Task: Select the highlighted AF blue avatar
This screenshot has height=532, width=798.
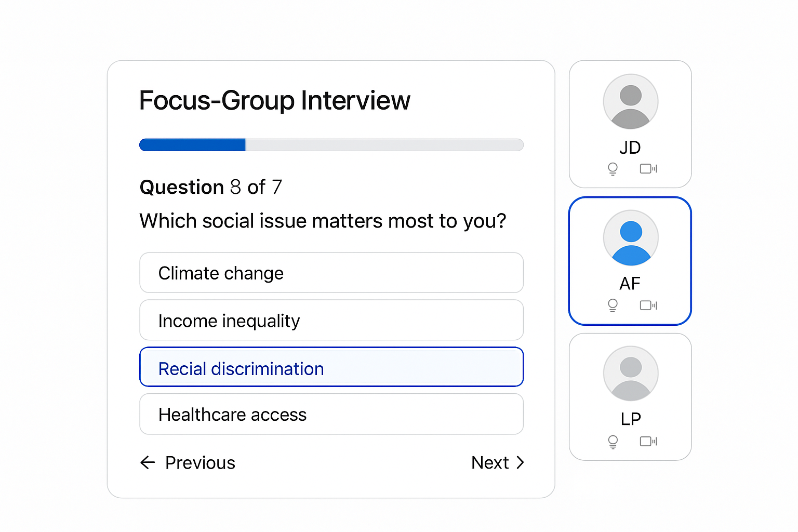Action: pos(631,237)
